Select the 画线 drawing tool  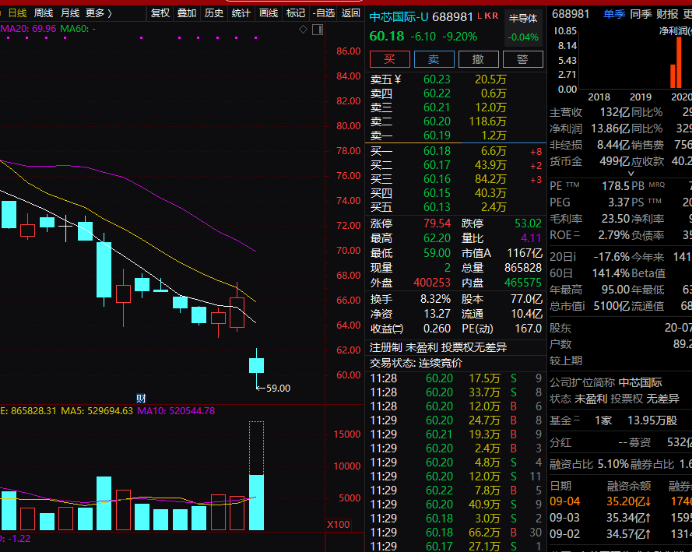click(268, 13)
